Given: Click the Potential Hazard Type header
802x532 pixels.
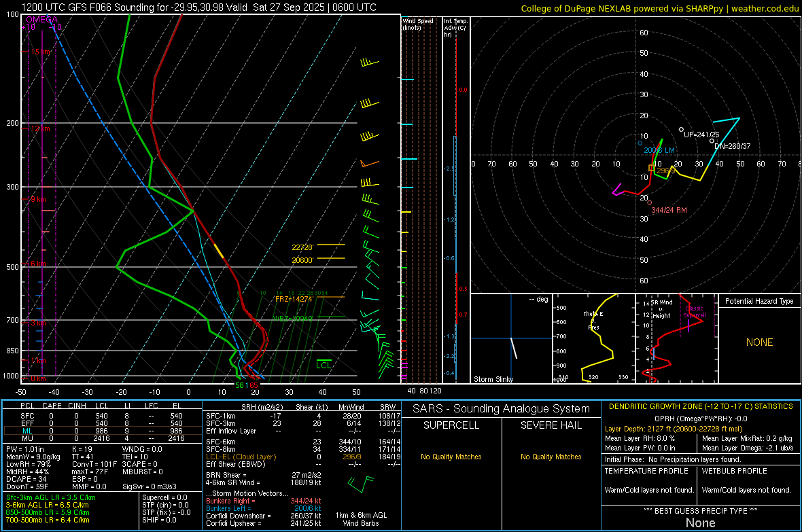Looking at the screenshot, I should pos(759,301).
